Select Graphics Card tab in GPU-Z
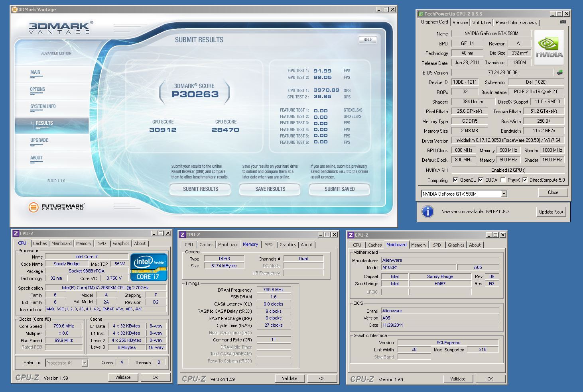Viewport: 583px width, 392px height. 435,22
